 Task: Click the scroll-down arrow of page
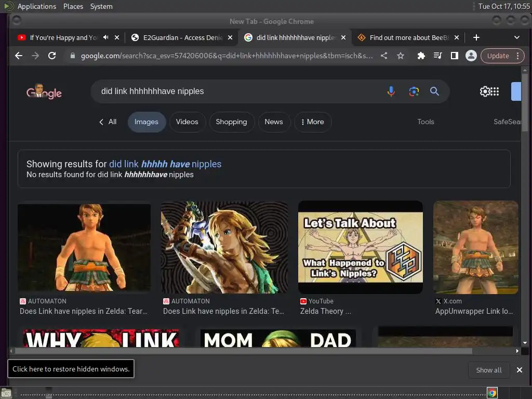pos(525,343)
